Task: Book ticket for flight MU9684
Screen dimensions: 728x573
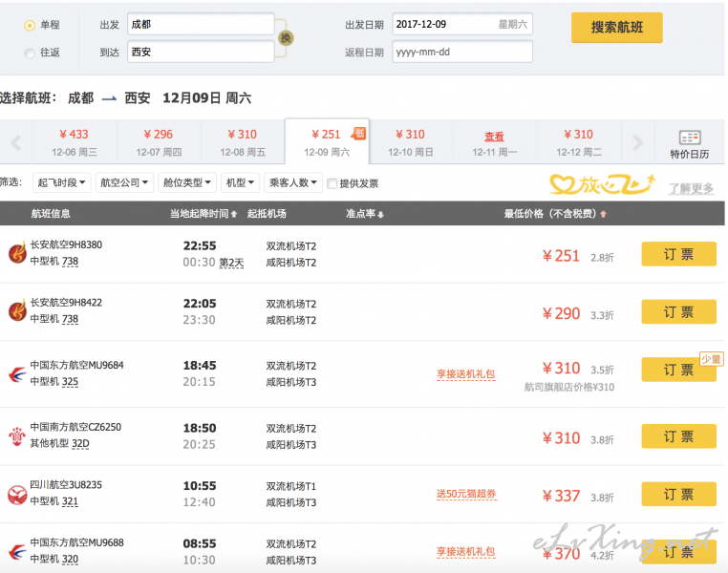Action: (678, 370)
